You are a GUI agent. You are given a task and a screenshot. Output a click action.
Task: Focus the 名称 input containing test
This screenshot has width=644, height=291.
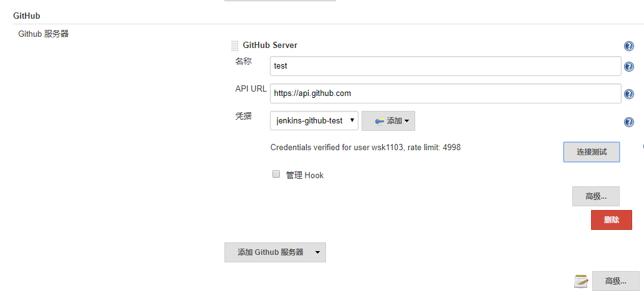click(445, 66)
